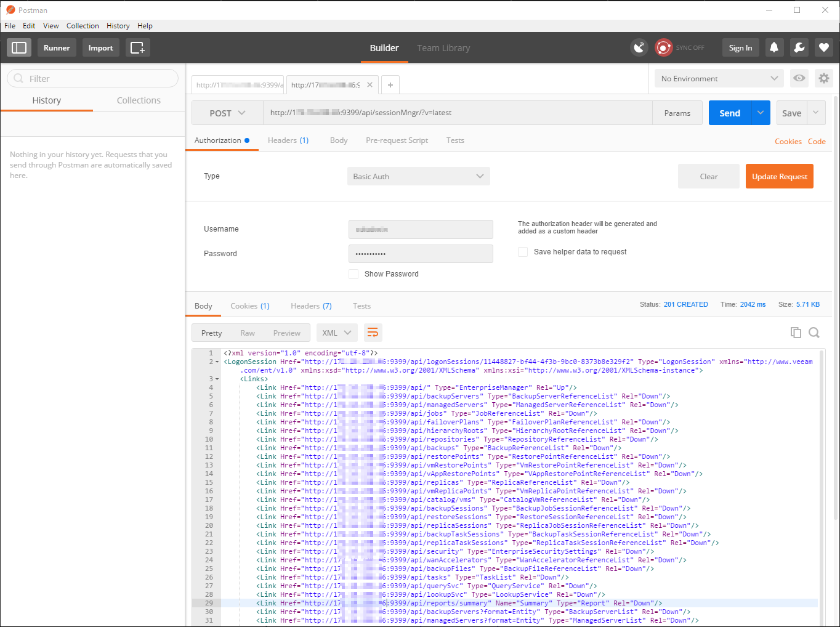Image resolution: width=840 pixels, height=627 pixels.
Task: Click into the Password field
Action: [x=421, y=254]
